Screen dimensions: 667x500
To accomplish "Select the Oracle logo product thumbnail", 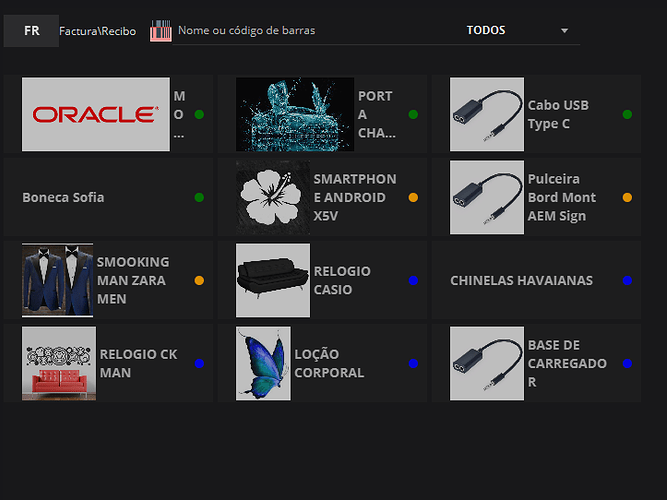I will pos(96,114).
